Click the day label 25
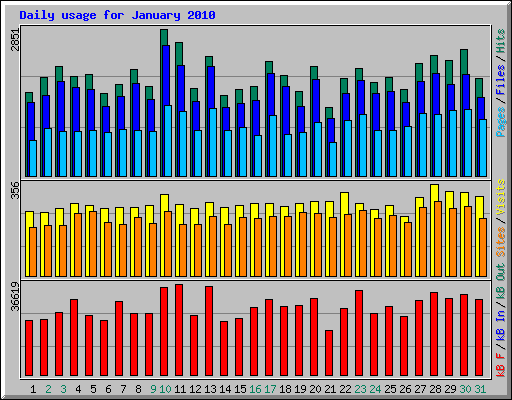 point(390,389)
